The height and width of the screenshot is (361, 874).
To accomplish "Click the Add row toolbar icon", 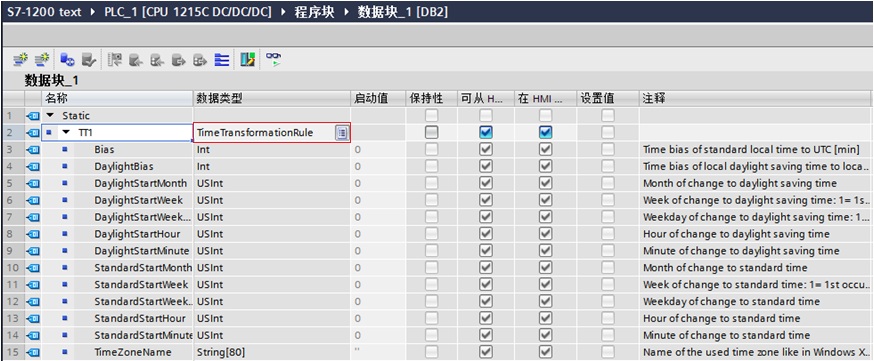I will click(x=42, y=59).
